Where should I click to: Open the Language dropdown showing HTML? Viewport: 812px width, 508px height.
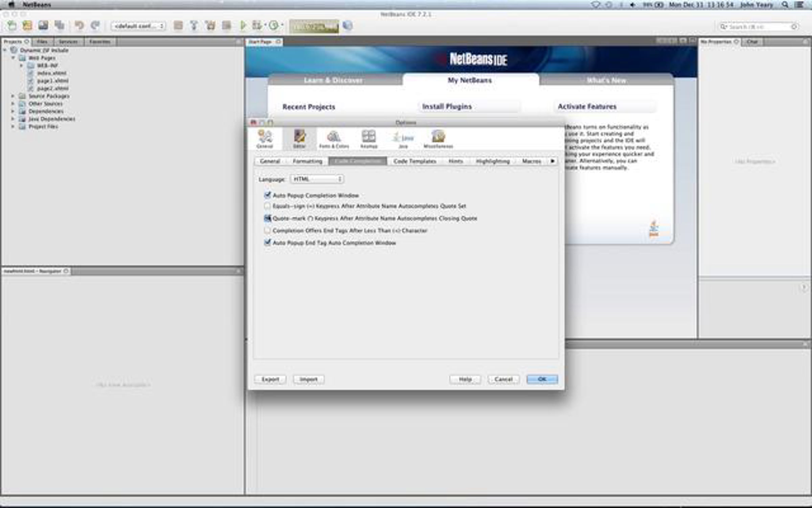coord(317,179)
